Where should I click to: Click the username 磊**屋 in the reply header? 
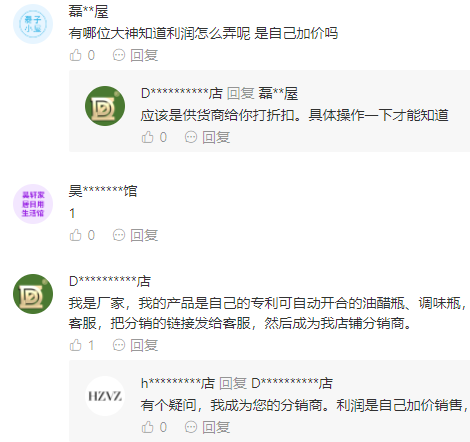tap(278, 94)
